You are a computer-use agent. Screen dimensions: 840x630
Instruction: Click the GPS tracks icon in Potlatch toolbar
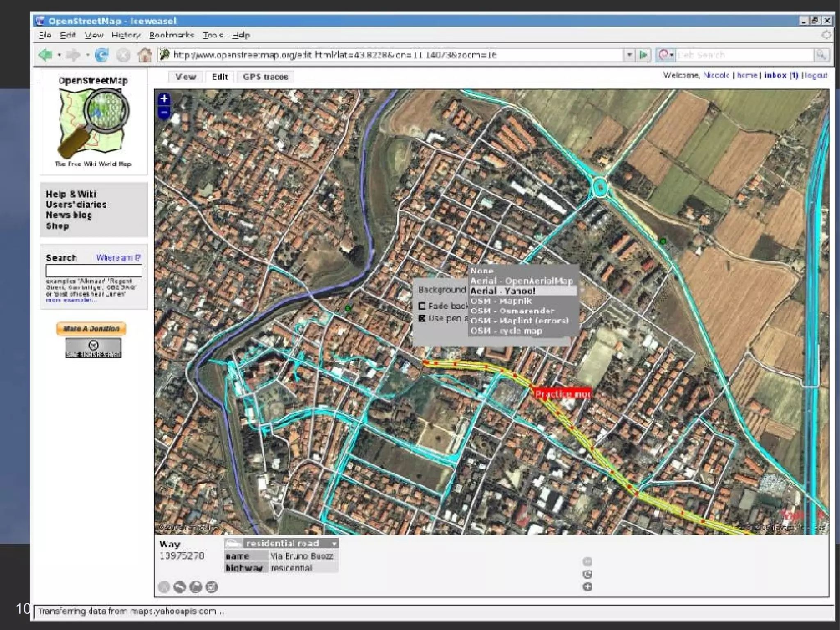pyautogui.click(x=196, y=587)
